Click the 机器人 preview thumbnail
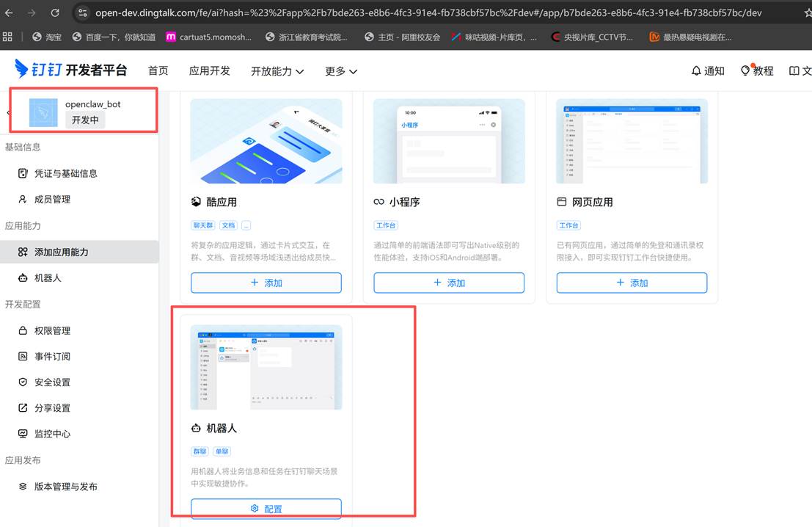 coord(266,368)
